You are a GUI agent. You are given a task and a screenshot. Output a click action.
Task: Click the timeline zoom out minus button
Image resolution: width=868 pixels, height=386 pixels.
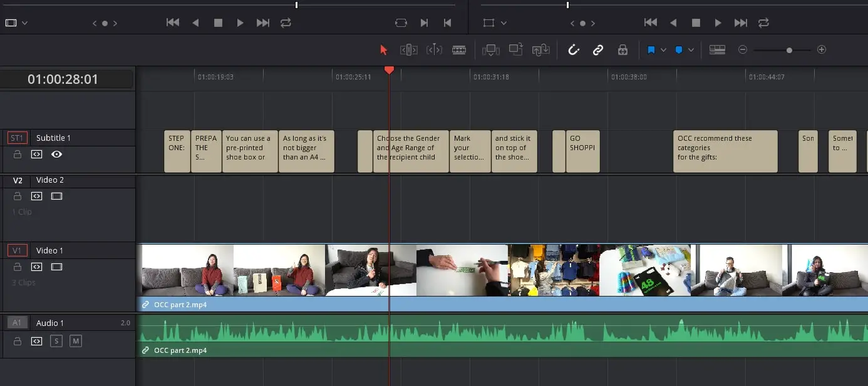743,50
